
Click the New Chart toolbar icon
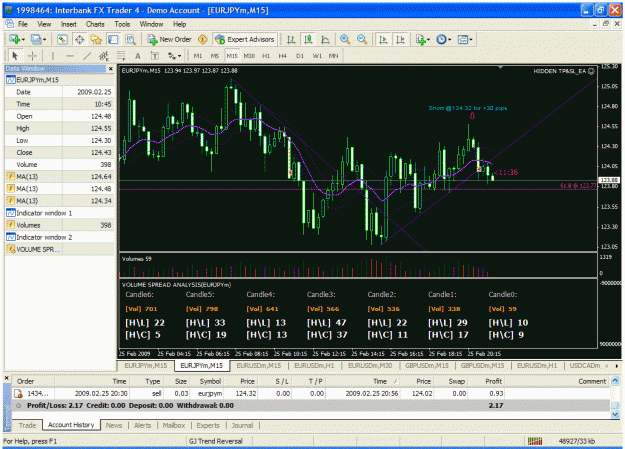pos(16,39)
